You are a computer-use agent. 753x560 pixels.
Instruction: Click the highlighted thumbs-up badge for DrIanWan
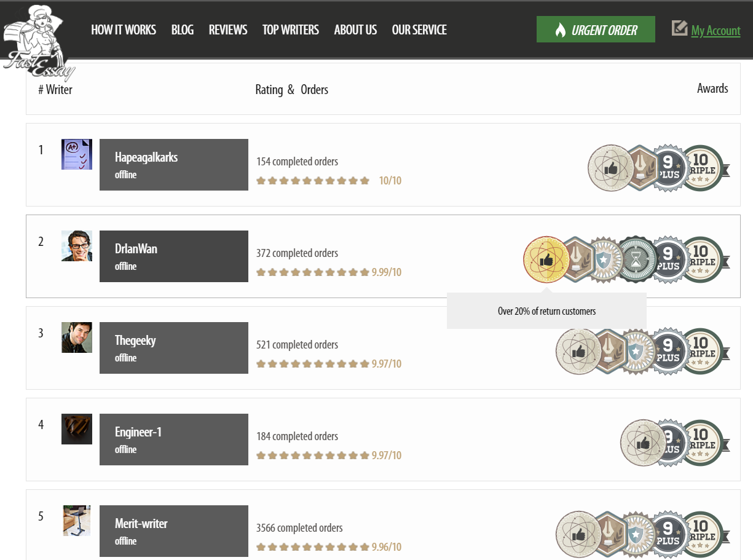point(546,259)
